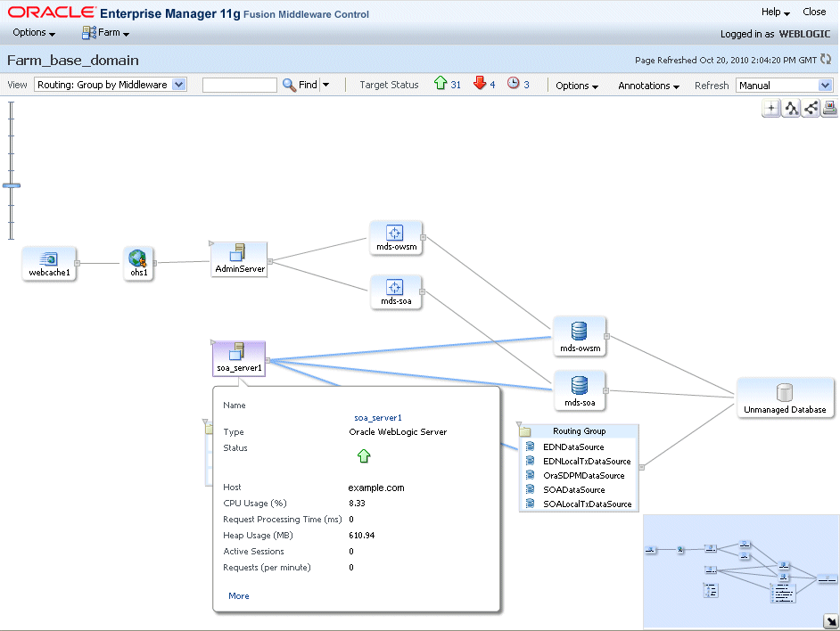
Task: Open the View dropdown Routing: Group by Middleware
Action: [x=111, y=85]
